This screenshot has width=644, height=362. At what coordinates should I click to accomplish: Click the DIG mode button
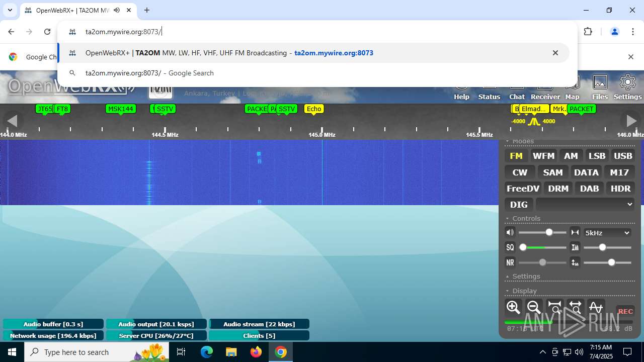coord(519,205)
